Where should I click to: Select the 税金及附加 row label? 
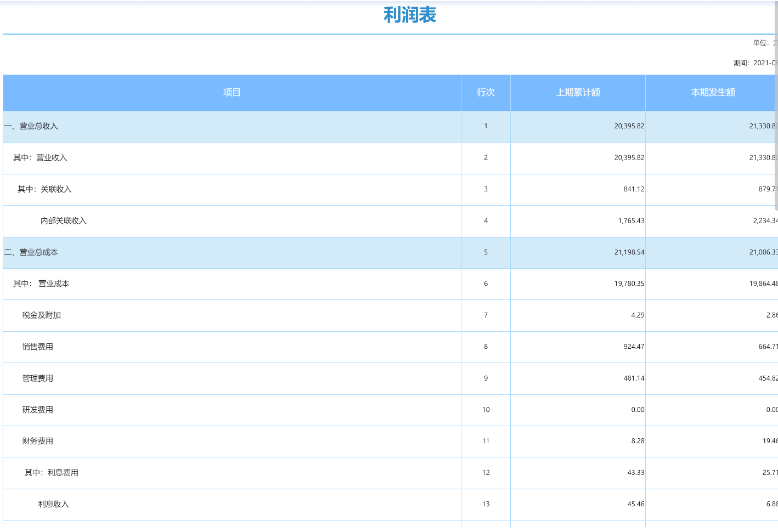(x=42, y=315)
